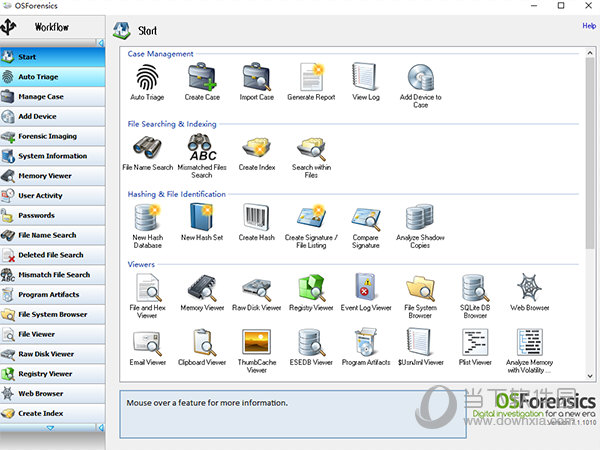The width and height of the screenshot is (600, 450).
Task: Select Raw Disk Viewer in sidebar
Action: pyautogui.click(x=52, y=354)
